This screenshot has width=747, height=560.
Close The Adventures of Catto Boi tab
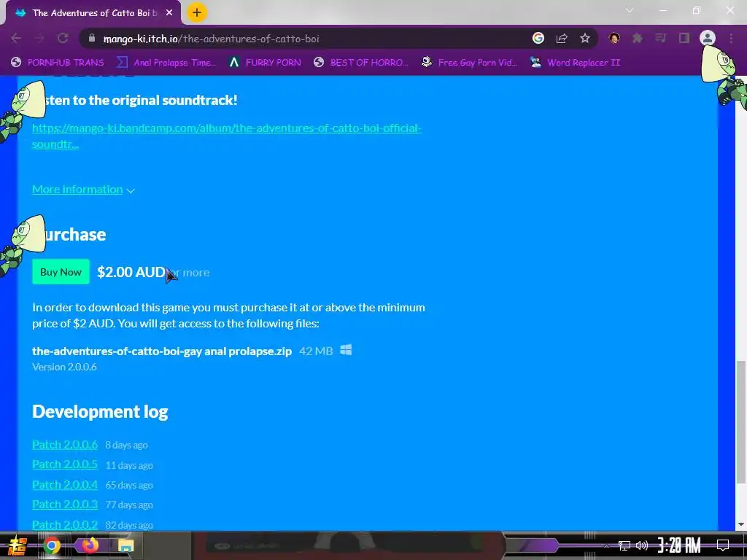pos(169,13)
